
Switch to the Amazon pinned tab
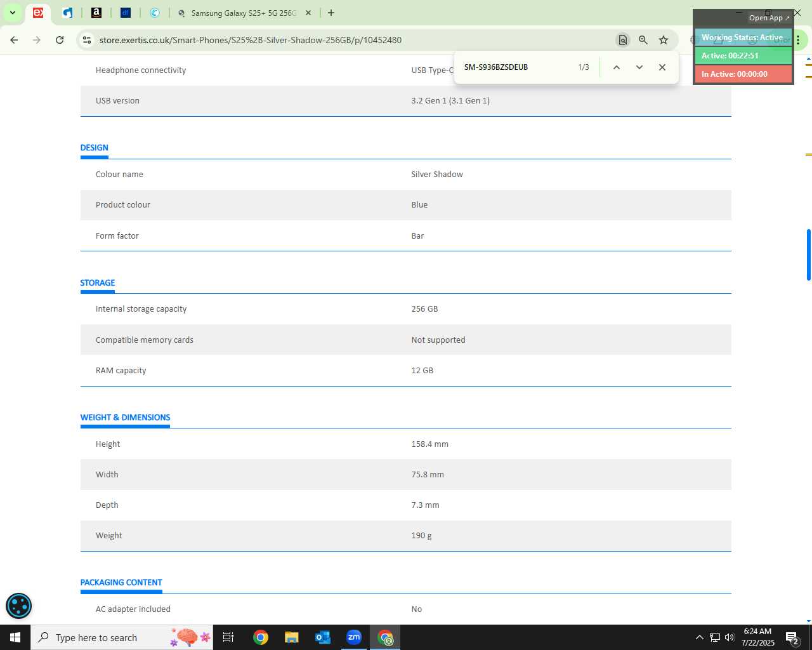click(96, 13)
